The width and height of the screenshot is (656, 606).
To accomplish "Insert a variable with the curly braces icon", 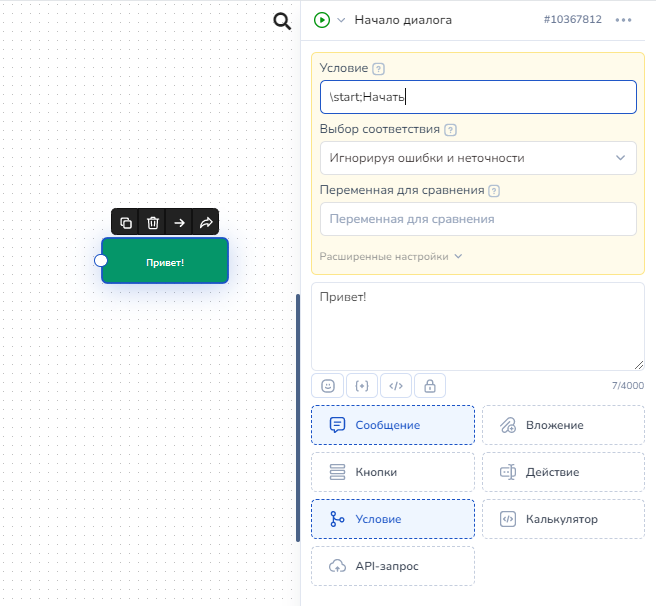I will click(361, 386).
